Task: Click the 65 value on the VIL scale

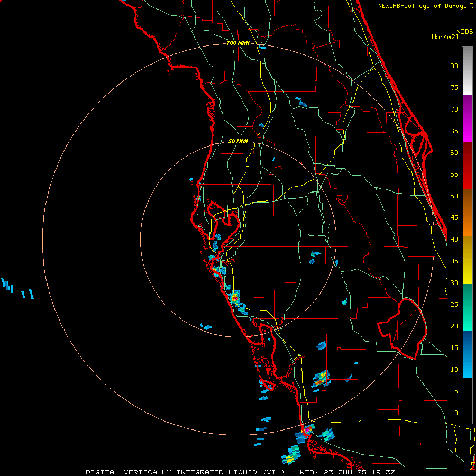Action: [454, 131]
